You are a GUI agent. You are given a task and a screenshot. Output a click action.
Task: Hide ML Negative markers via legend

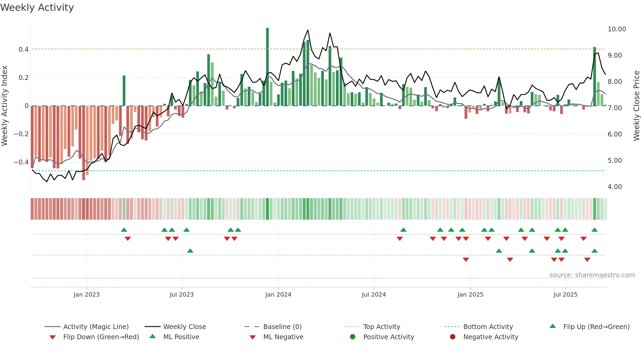pos(276,337)
